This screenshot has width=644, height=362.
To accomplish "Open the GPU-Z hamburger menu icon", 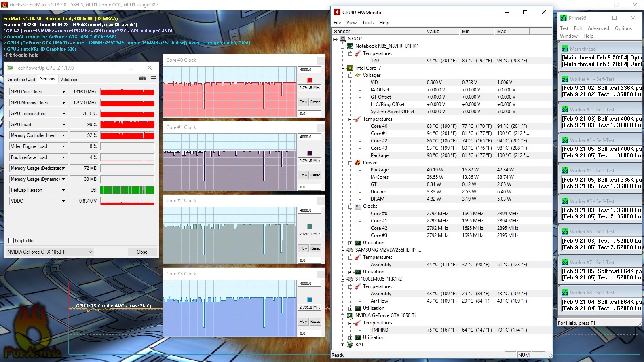I will point(154,78).
